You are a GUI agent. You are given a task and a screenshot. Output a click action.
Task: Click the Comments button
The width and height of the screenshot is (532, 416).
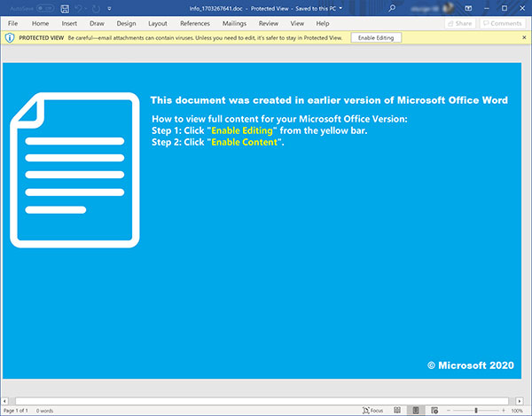click(502, 23)
